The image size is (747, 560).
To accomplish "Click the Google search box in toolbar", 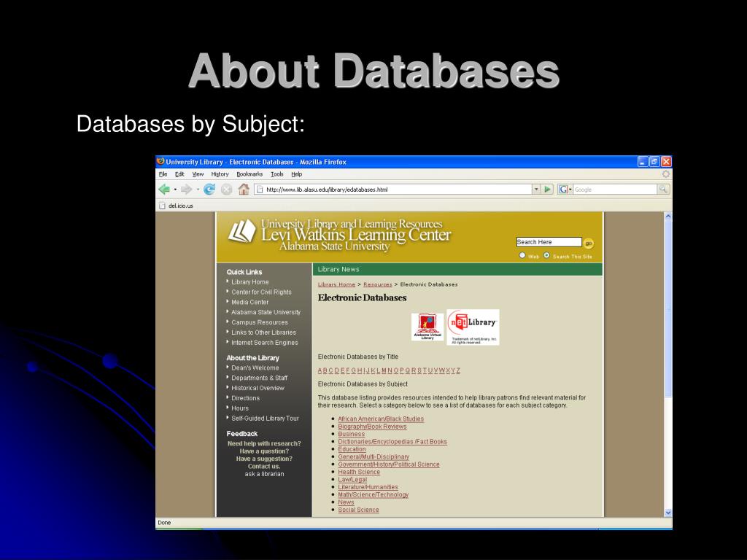I will 614,190.
